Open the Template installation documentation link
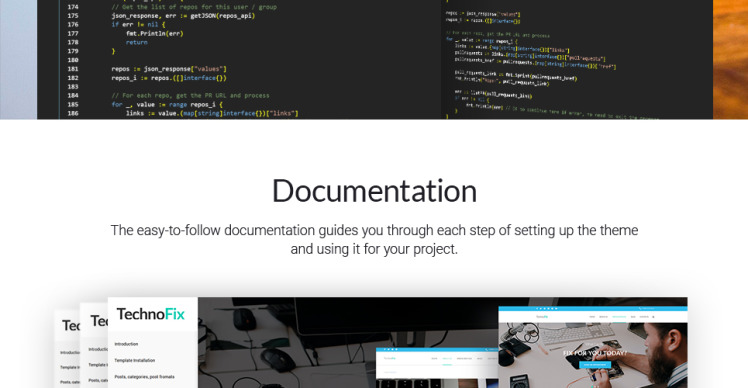 point(135,360)
